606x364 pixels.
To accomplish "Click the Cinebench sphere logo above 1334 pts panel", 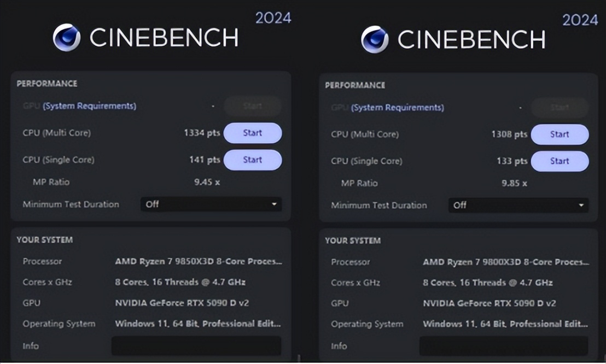I will pyautogui.click(x=67, y=38).
